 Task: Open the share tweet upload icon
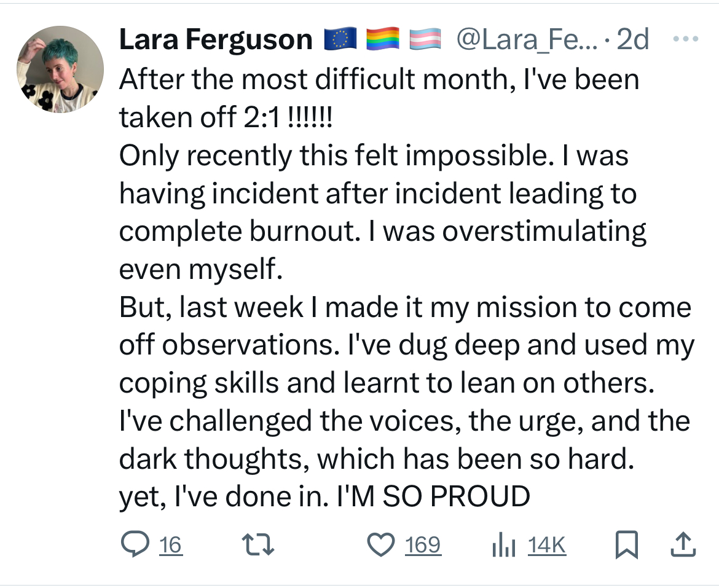point(683,544)
